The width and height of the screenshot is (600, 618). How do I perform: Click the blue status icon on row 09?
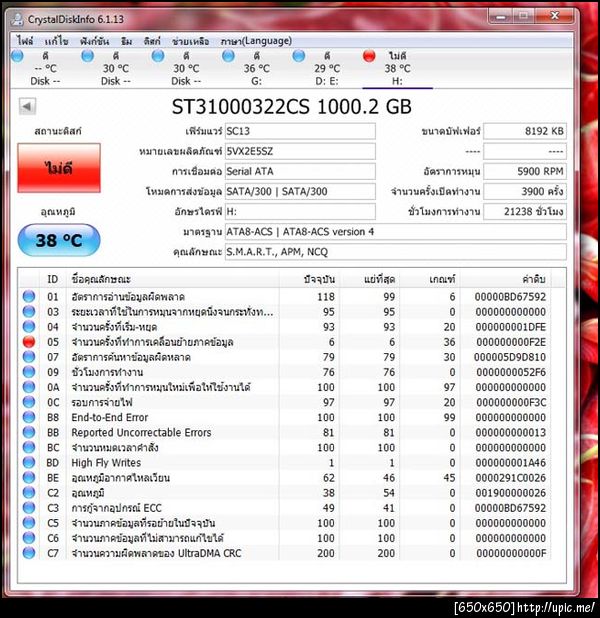click(x=29, y=372)
